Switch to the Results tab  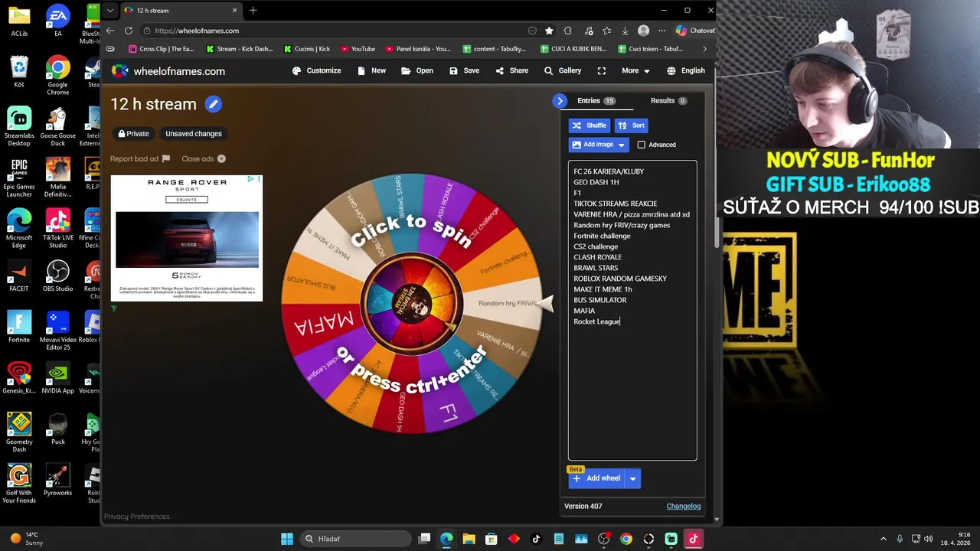(x=668, y=100)
